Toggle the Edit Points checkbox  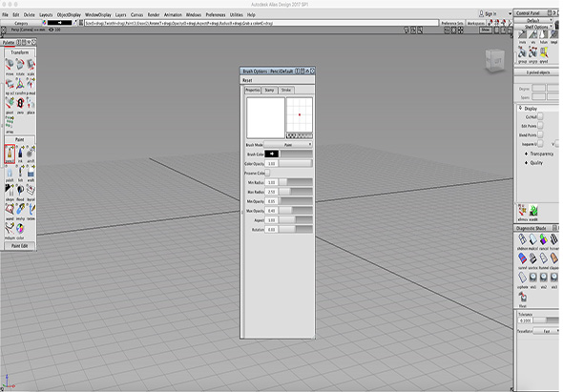coord(540,126)
